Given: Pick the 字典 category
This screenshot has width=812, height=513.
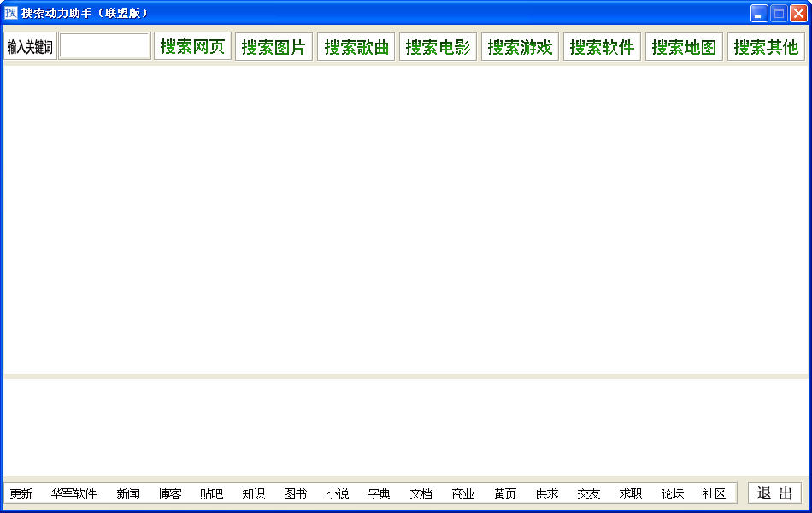Looking at the screenshot, I should 379,494.
